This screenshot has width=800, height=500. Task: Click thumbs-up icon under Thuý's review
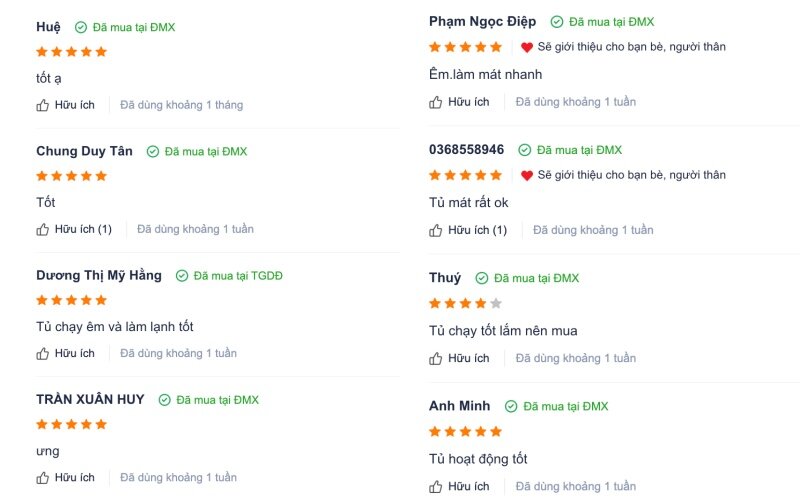(x=435, y=359)
